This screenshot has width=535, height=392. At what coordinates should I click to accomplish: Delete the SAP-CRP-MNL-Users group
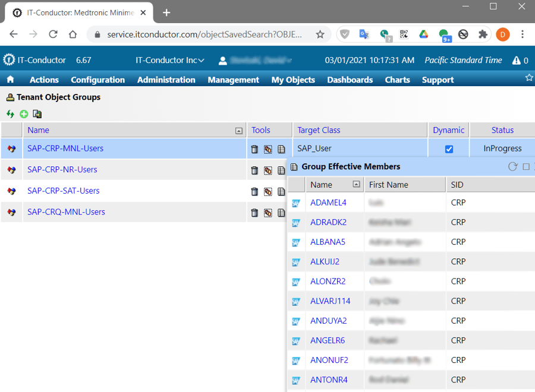pyautogui.click(x=254, y=148)
